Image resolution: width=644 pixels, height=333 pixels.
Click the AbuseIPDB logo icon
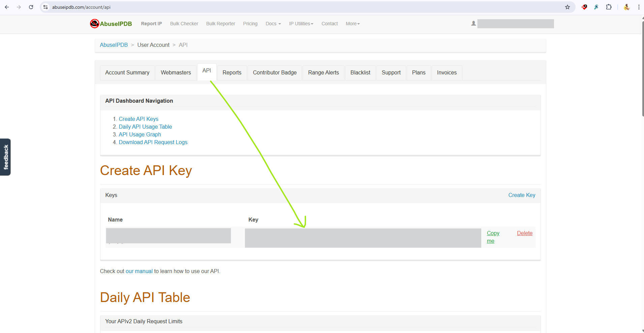pos(94,24)
